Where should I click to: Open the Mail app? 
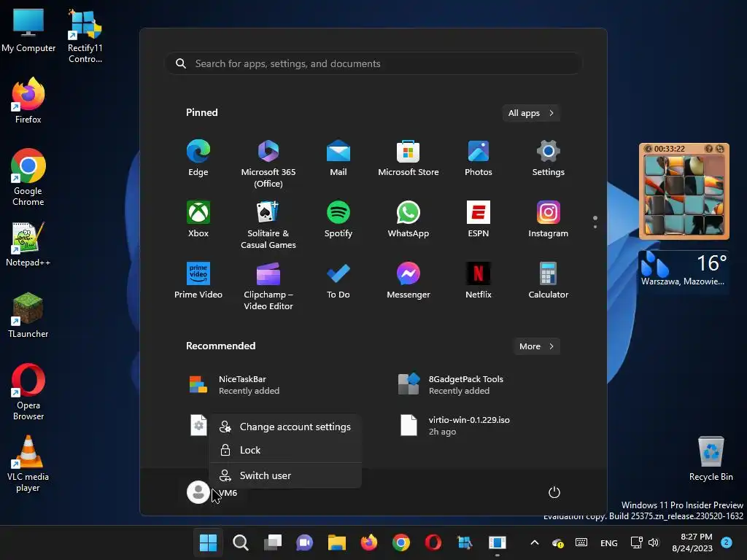338,158
